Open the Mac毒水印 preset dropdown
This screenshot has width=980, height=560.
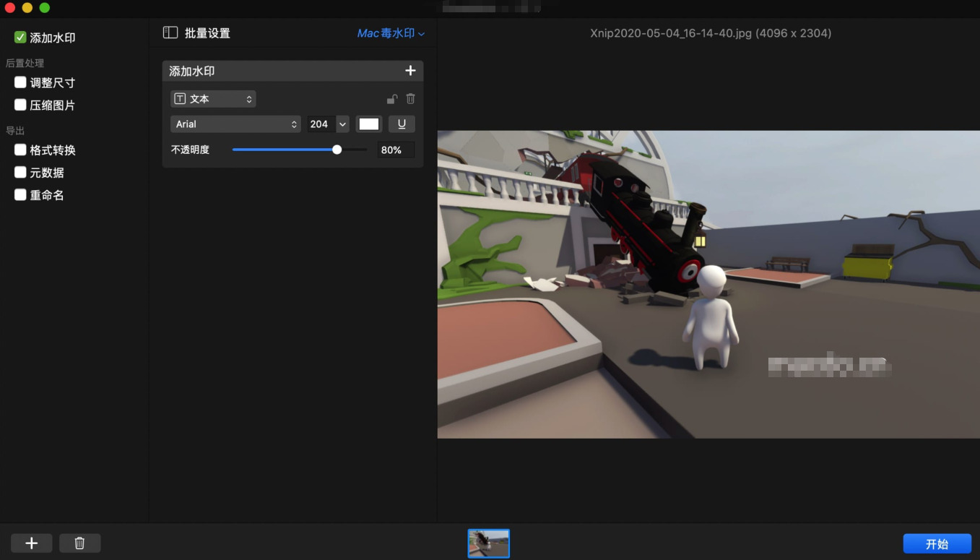391,33
